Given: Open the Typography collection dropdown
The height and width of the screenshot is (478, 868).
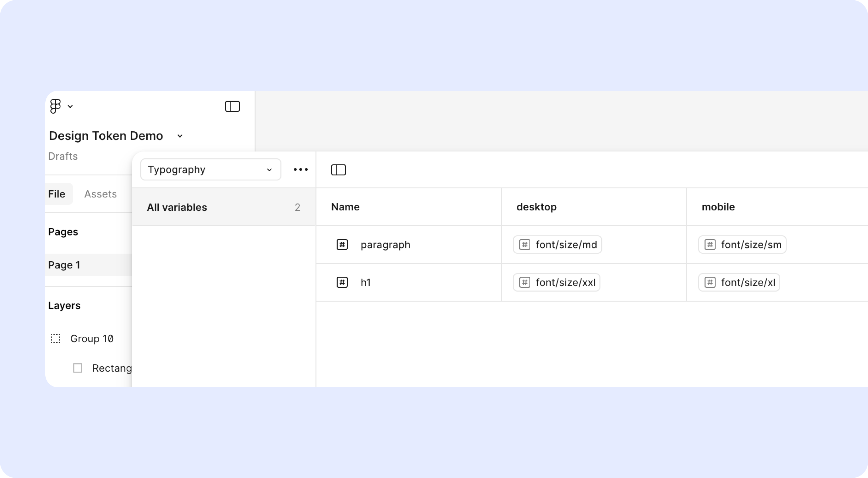Looking at the screenshot, I should click(x=211, y=169).
